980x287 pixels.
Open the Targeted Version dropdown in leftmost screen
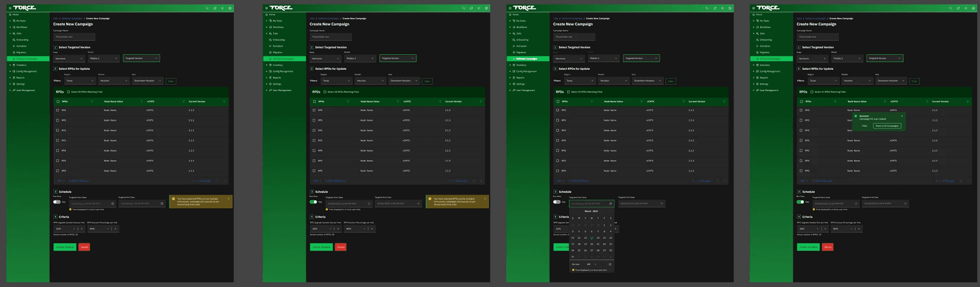tap(141, 58)
